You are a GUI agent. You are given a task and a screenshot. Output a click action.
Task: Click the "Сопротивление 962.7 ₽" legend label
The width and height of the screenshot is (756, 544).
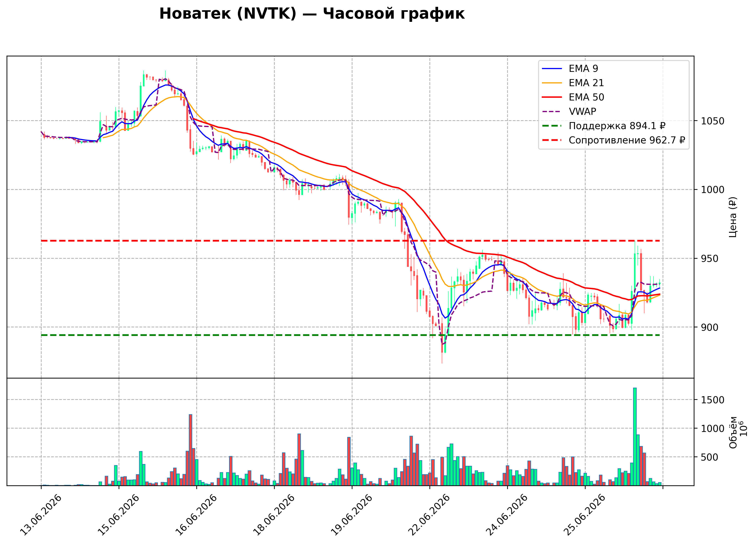[627, 140]
